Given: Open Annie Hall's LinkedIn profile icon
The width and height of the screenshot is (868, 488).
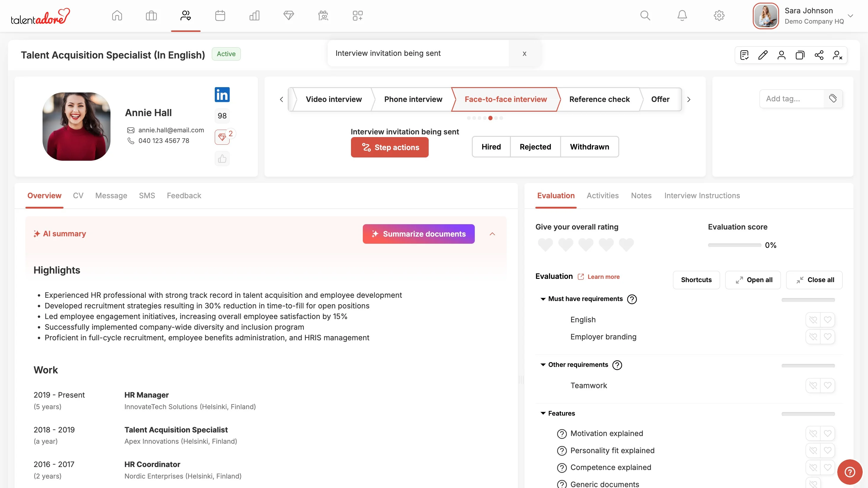Looking at the screenshot, I should (x=222, y=95).
